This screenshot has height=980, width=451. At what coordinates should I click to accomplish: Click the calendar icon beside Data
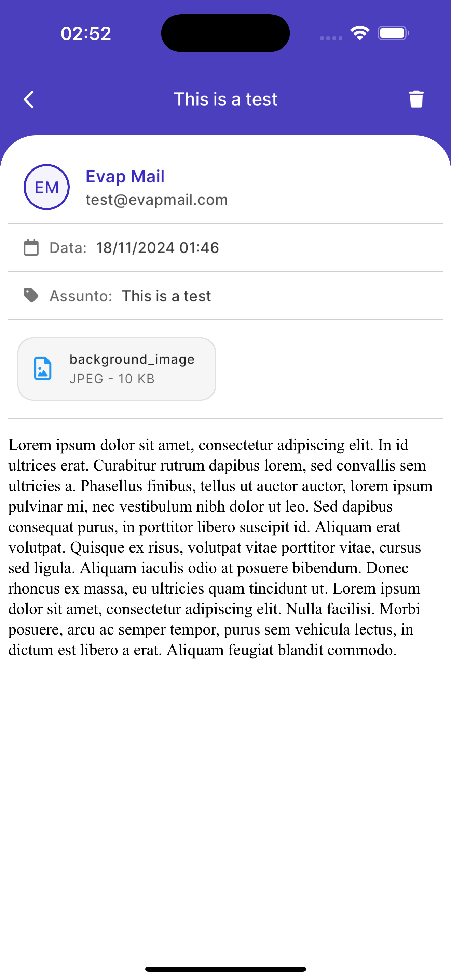pyautogui.click(x=31, y=248)
